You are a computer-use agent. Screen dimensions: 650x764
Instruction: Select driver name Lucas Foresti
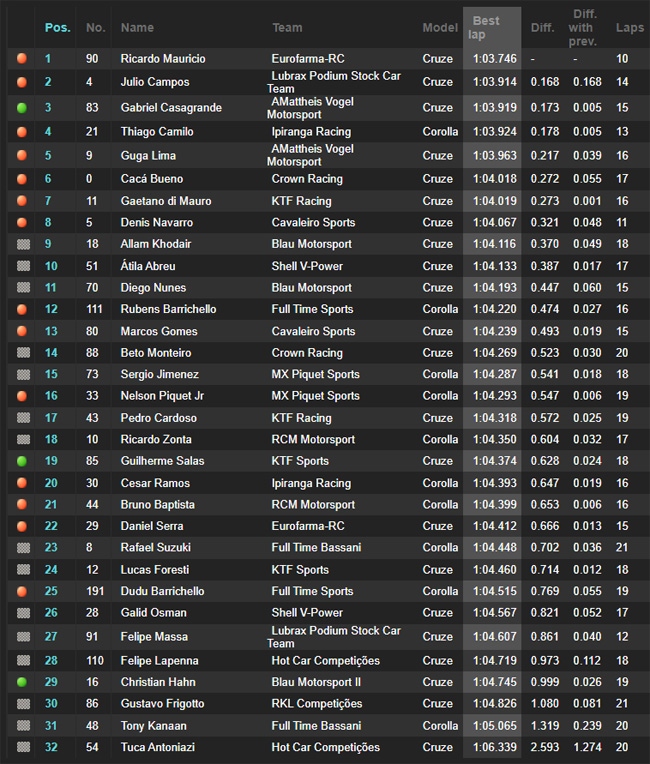(155, 570)
